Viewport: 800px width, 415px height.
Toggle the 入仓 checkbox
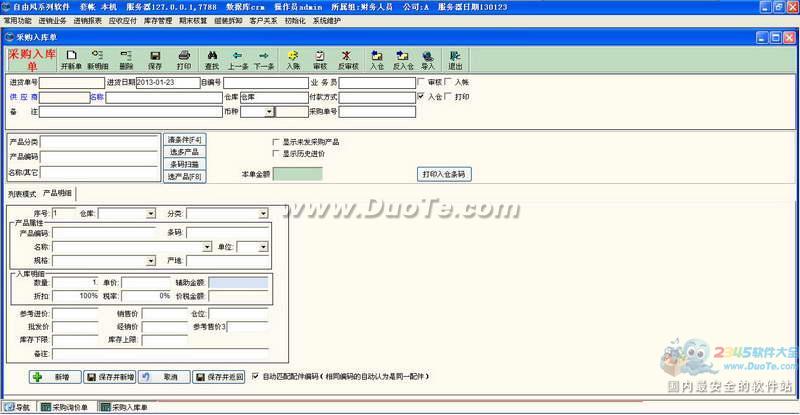point(421,97)
